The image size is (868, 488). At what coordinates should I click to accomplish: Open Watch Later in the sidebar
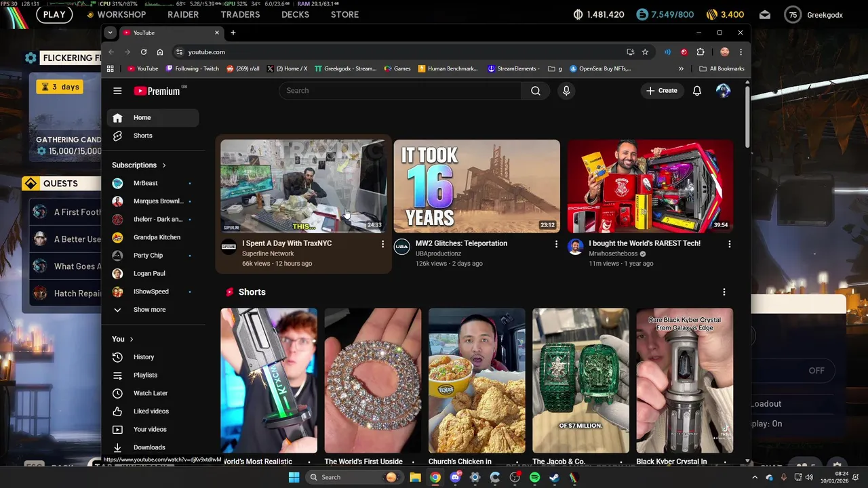click(153, 393)
